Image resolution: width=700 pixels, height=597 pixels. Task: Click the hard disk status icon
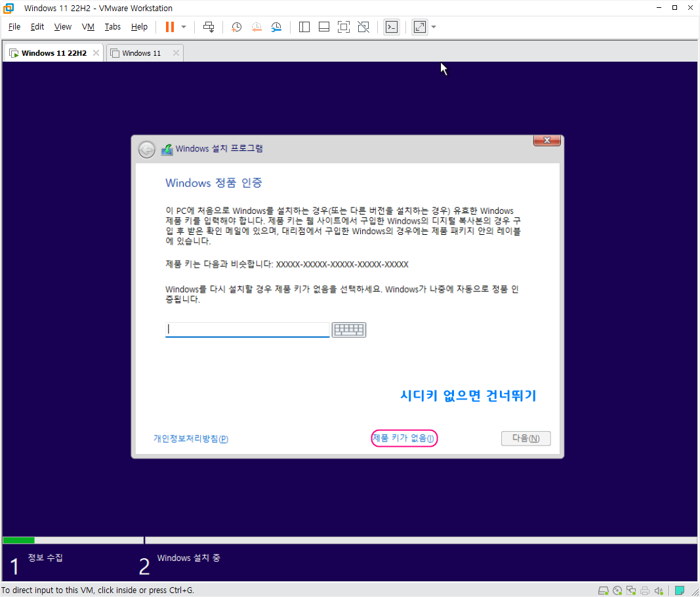click(603, 590)
